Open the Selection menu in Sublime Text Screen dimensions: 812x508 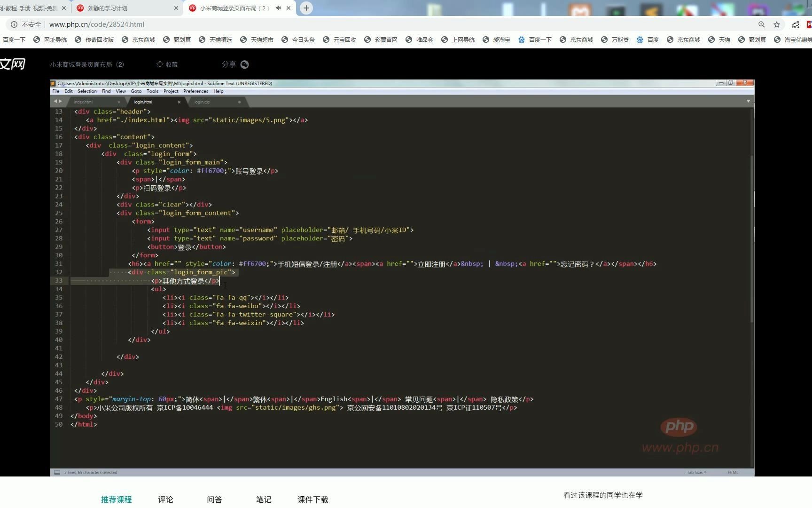pos(87,91)
